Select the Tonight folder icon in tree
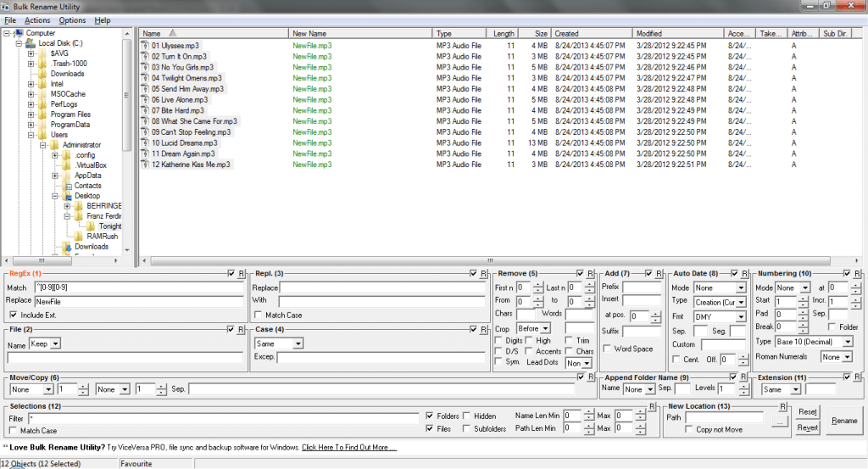The height and width of the screenshot is (469, 868). pos(92,226)
